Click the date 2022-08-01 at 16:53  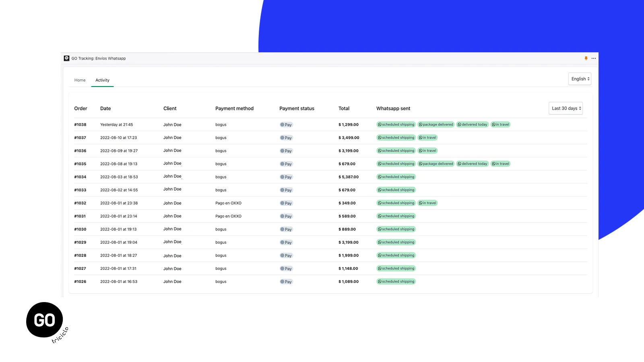click(119, 282)
